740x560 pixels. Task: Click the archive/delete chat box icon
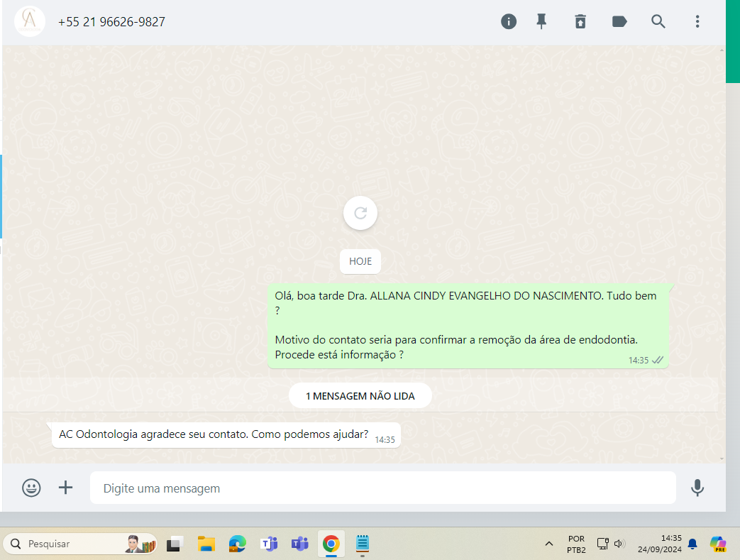[x=580, y=21]
